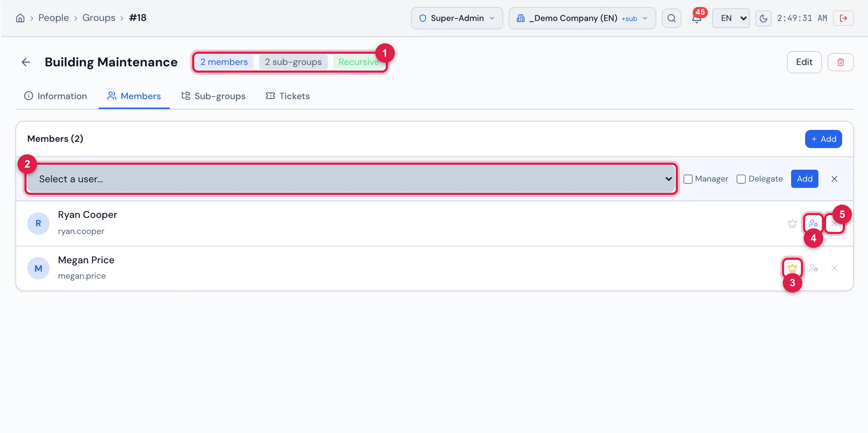868x433 pixels.
Task: Open the Select a user dropdown
Action: click(x=351, y=179)
